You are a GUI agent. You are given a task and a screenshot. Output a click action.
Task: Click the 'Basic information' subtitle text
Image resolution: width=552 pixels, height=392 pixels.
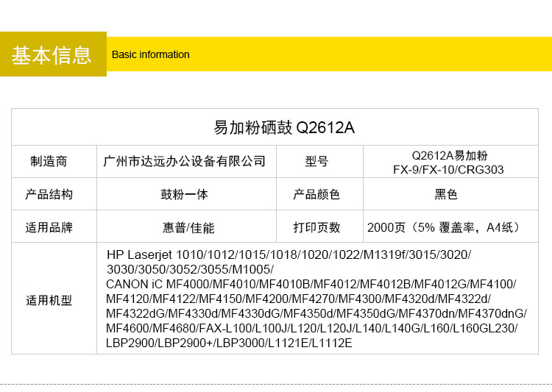coord(150,54)
